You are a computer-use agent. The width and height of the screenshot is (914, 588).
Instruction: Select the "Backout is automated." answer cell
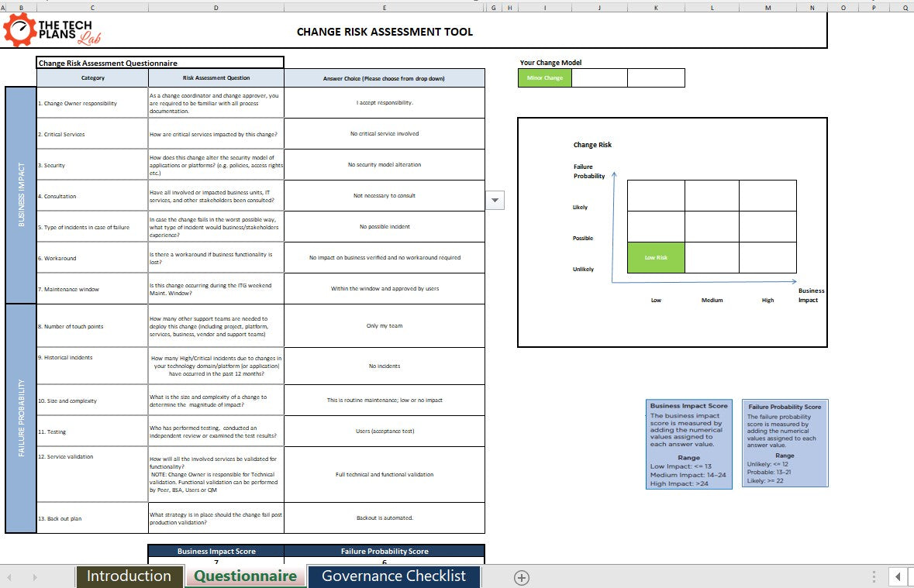[385, 518]
